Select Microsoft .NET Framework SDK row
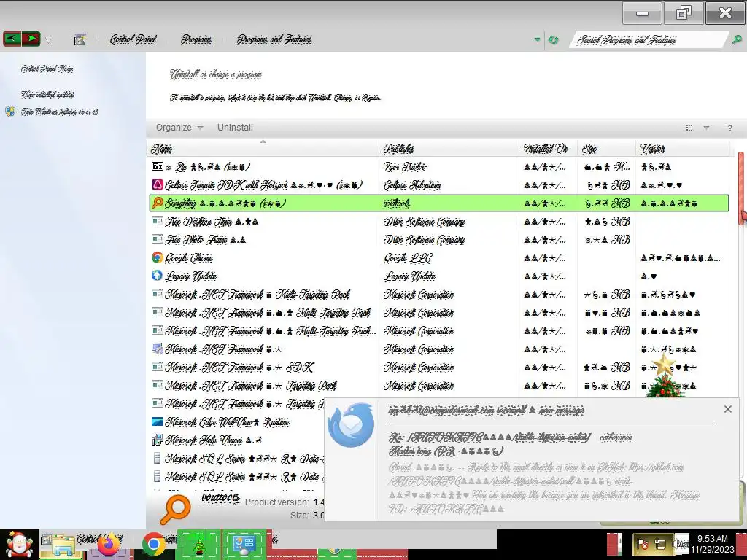 [x=438, y=367]
